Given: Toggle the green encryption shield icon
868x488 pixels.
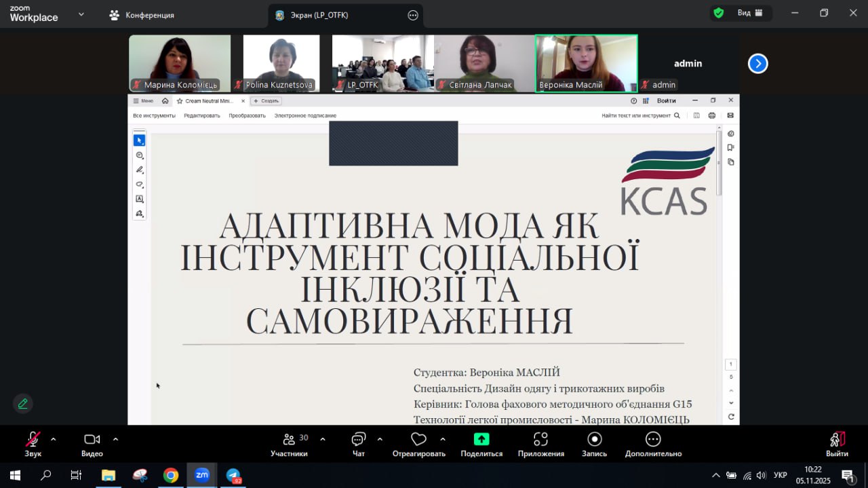Looking at the screenshot, I should [x=718, y=13].
